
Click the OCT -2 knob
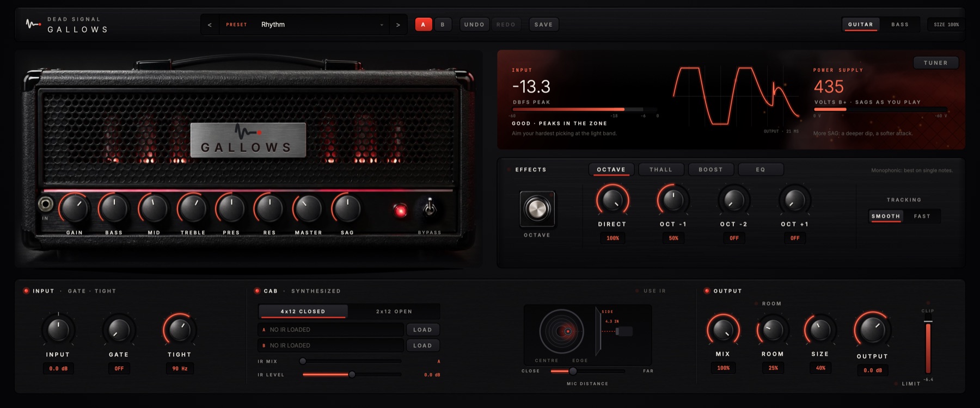(x=734, y=200)
